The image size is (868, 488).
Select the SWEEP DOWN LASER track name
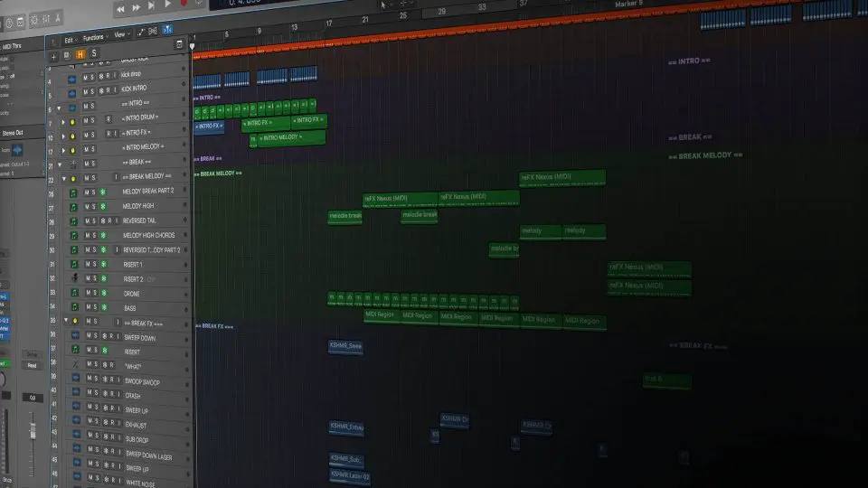pyautogui.click(x=149, y=456)
